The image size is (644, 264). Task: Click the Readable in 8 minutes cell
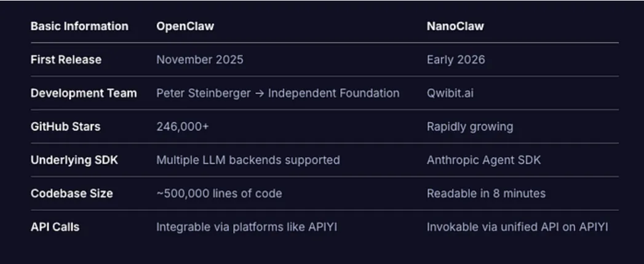click(x=486, y=193)
